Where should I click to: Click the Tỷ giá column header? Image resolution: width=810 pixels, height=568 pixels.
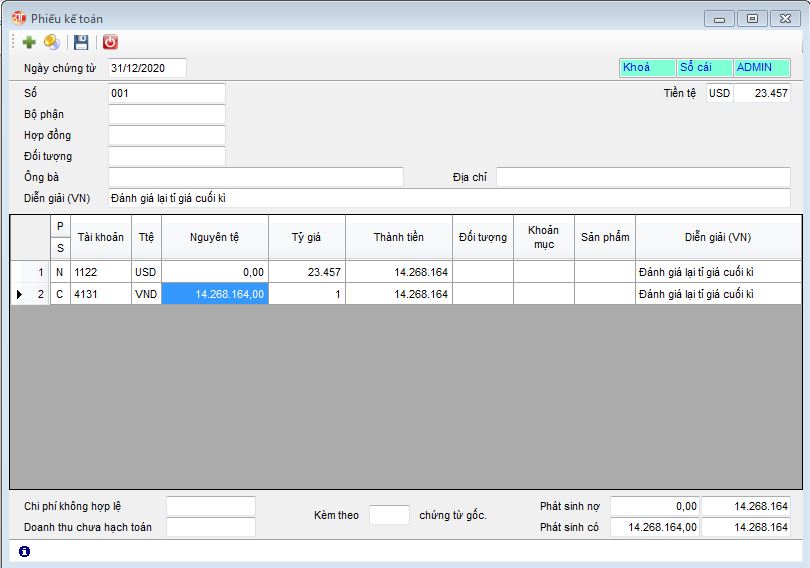306,238
